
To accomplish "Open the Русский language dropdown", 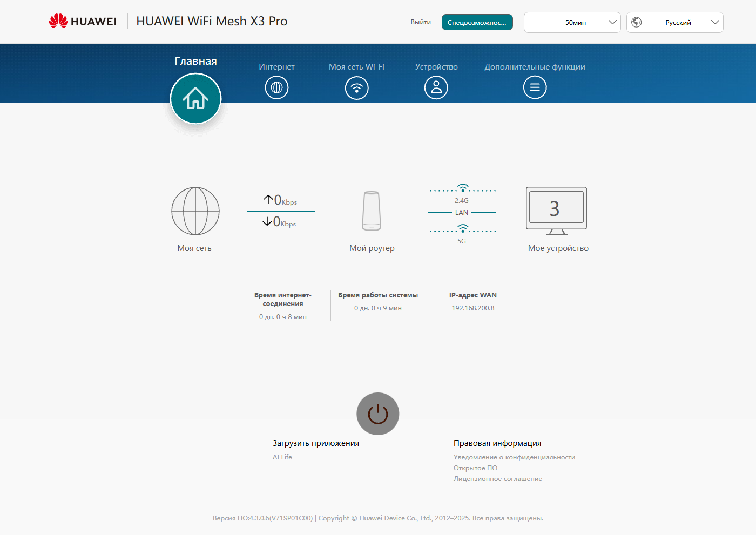I will (675, 22).
